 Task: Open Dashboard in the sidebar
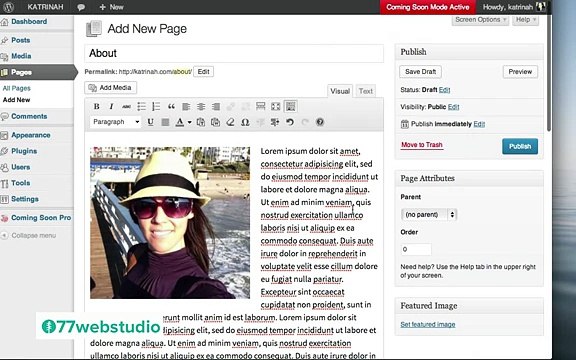click(29, 22)
